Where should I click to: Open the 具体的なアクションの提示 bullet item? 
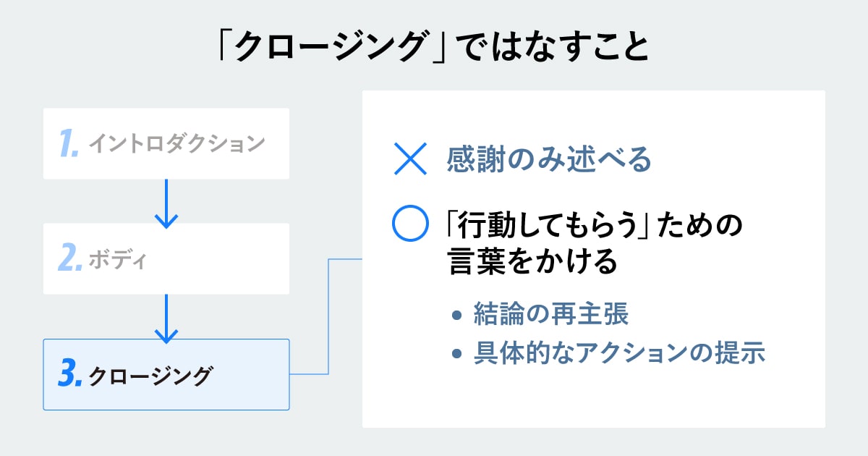pos(619,354)
